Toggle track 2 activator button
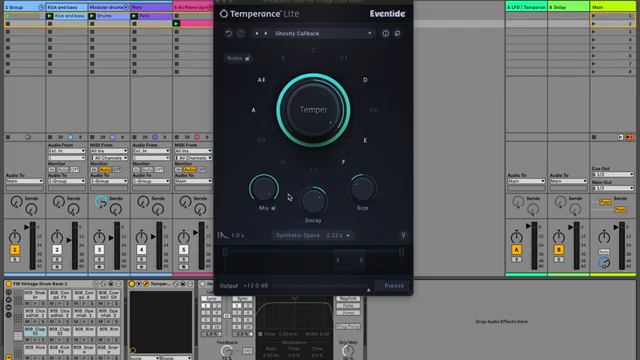 (x=57, y=250)
